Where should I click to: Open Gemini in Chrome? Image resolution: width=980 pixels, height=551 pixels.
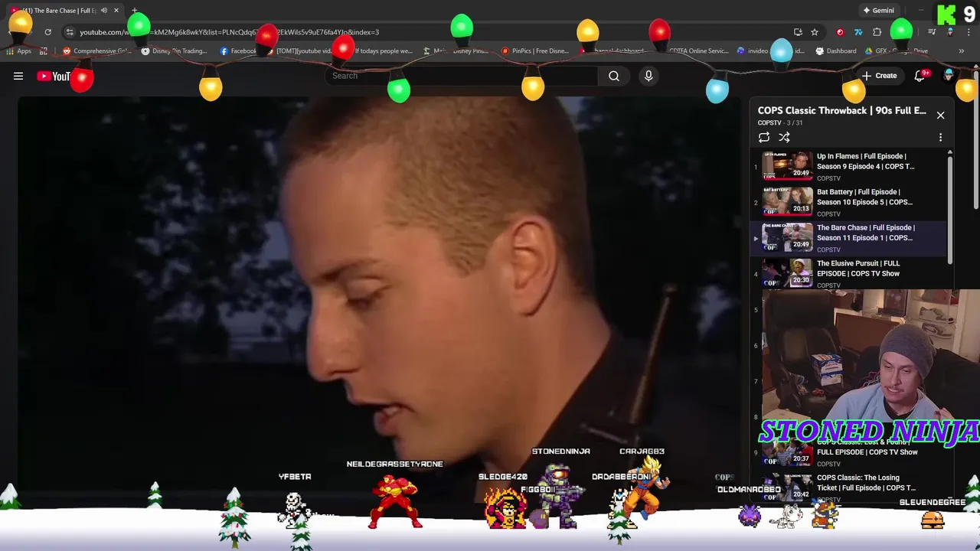[879, 11]
